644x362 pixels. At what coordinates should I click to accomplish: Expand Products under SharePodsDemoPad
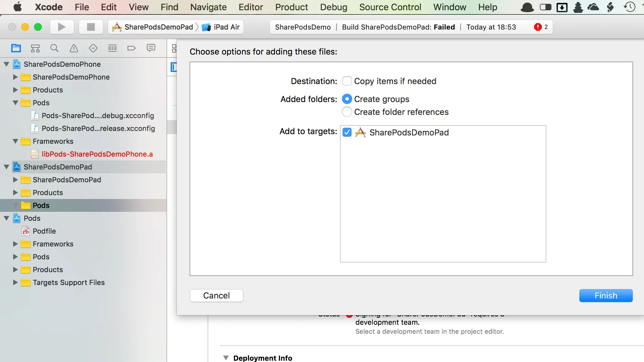[15, 193]
